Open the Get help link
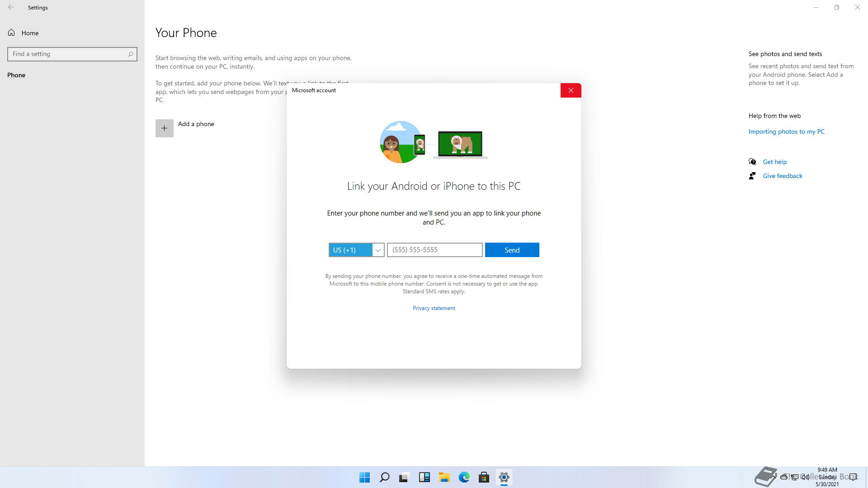This screenshot has height=488, width=868. (775, 162)
